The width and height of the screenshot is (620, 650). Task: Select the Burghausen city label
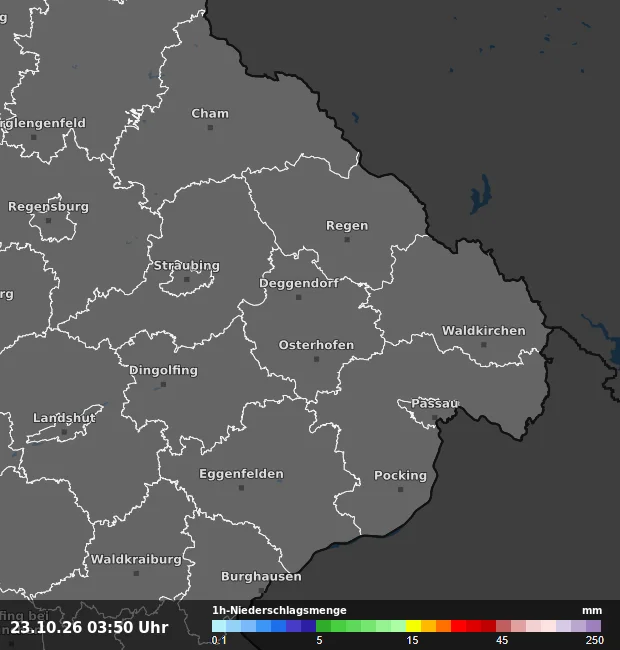pyautogui.click(x=261, y=577)
